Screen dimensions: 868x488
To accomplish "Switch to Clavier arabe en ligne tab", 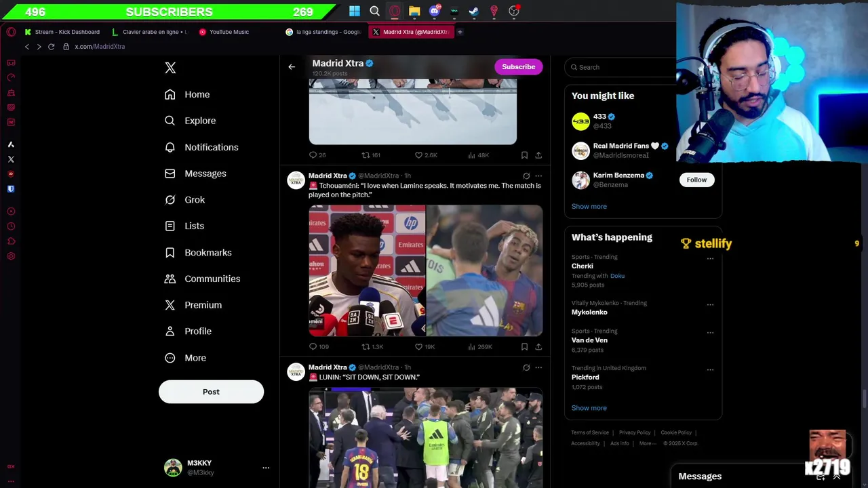I will coord(151,32).
